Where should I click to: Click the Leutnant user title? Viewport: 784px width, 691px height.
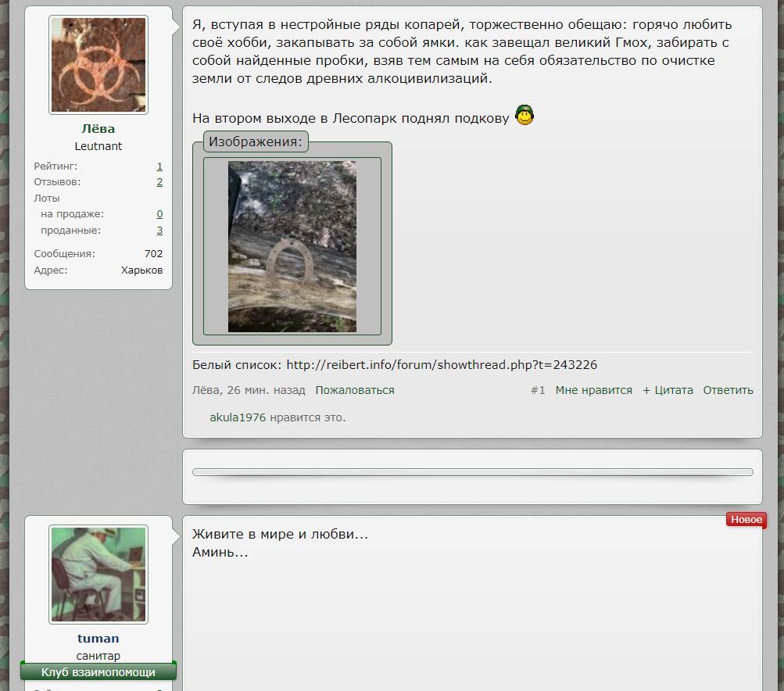coord(98,146)
